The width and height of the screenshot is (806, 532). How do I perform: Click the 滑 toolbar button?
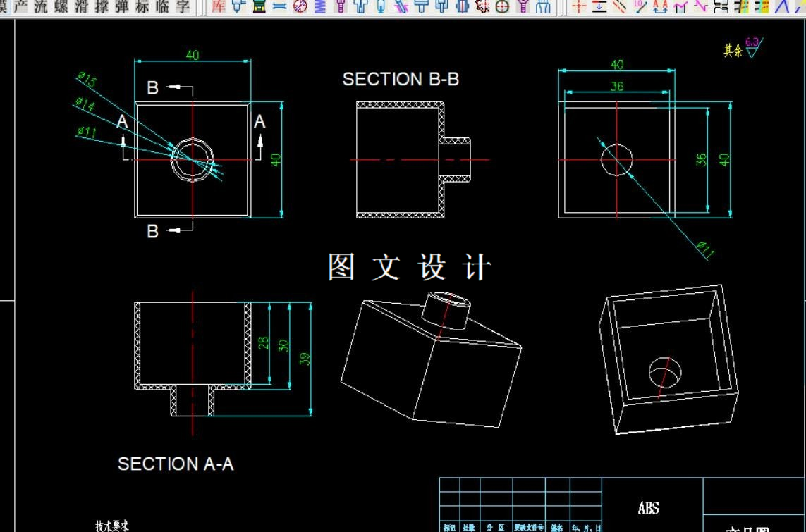tap(81, 6)
